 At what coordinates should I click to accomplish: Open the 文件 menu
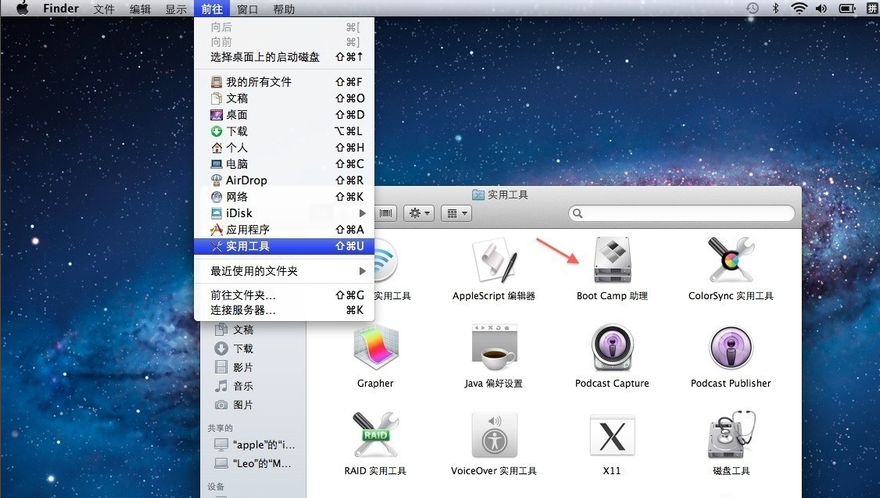coord(104,9)
